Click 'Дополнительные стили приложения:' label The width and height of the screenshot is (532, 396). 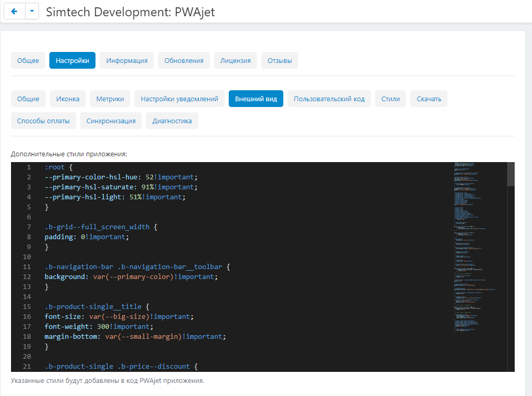point(69,154)
